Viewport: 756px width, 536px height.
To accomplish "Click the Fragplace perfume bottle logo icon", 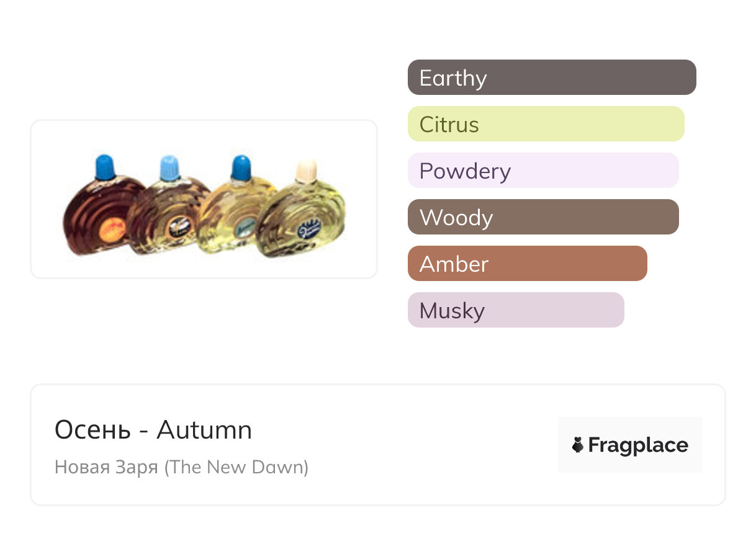I will (577, 445).
